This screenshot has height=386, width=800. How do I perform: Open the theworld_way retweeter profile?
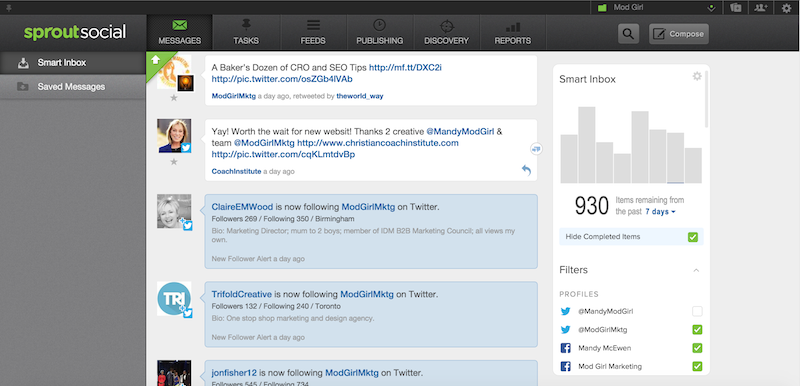coord(360,96)
